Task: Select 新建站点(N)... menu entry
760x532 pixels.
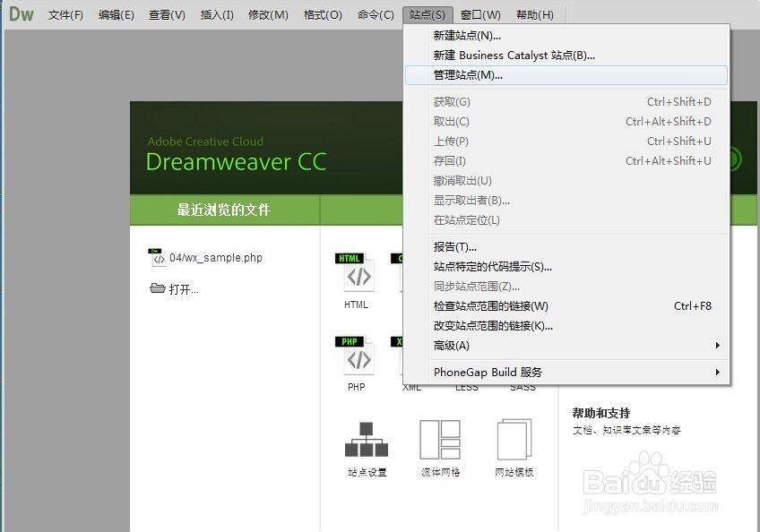Action: click(x=566, y=35)
